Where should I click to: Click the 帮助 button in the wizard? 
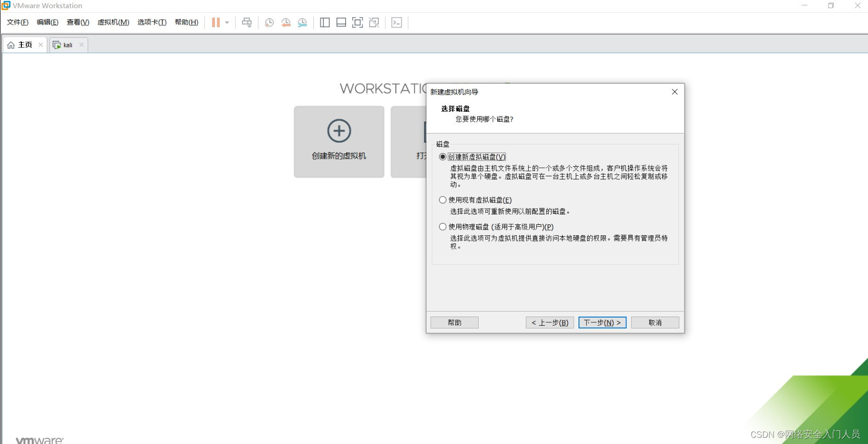point(454,322)
